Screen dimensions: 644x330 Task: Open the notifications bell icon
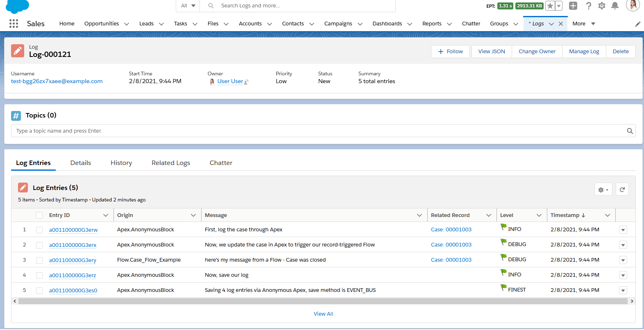point(615,6)
